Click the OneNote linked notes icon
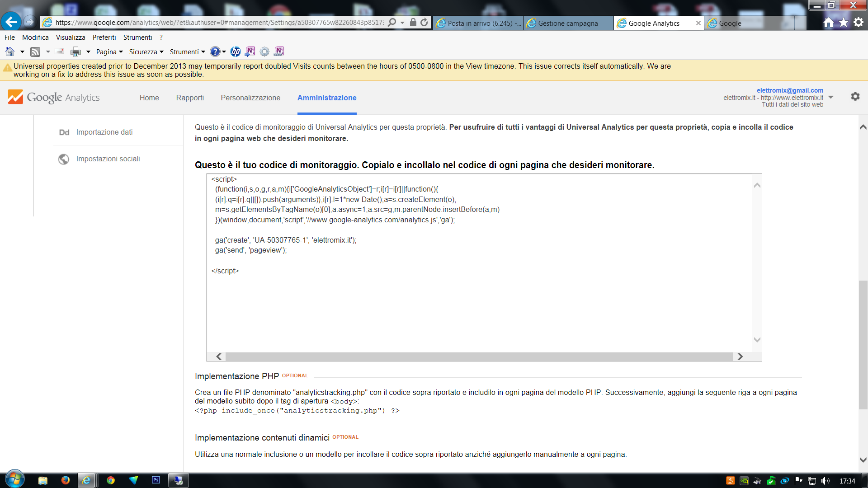 click(x=279, y=52)
